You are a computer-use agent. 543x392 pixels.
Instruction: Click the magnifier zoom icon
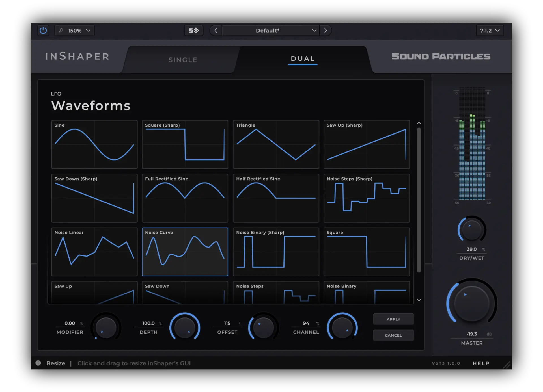[61, 30]
